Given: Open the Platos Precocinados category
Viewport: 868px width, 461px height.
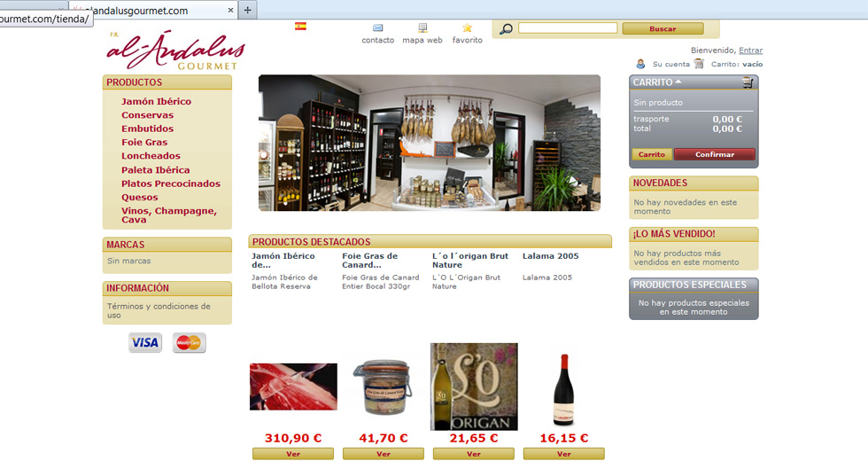Looking at the screenshot, I should click(170, 184).
